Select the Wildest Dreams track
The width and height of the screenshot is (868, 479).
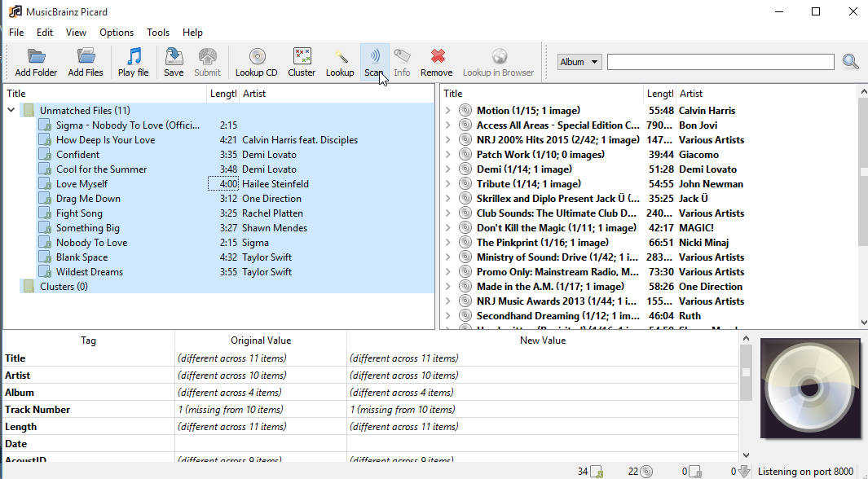(89, 271)
